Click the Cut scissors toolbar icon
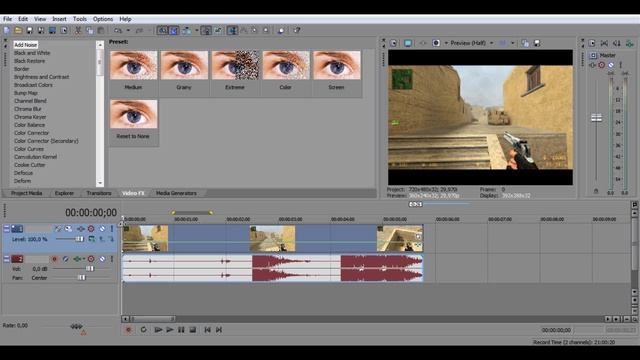Screen dimensions: 640x360 (x=78, y=31)
